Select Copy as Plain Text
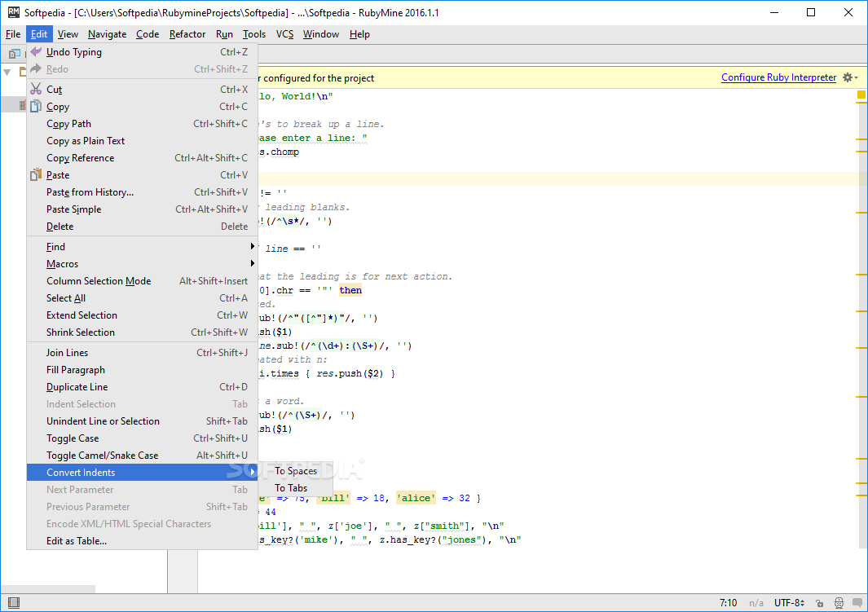Image resolution: width=868 pixels, height=612 pixels. click(x=142, y=141)
